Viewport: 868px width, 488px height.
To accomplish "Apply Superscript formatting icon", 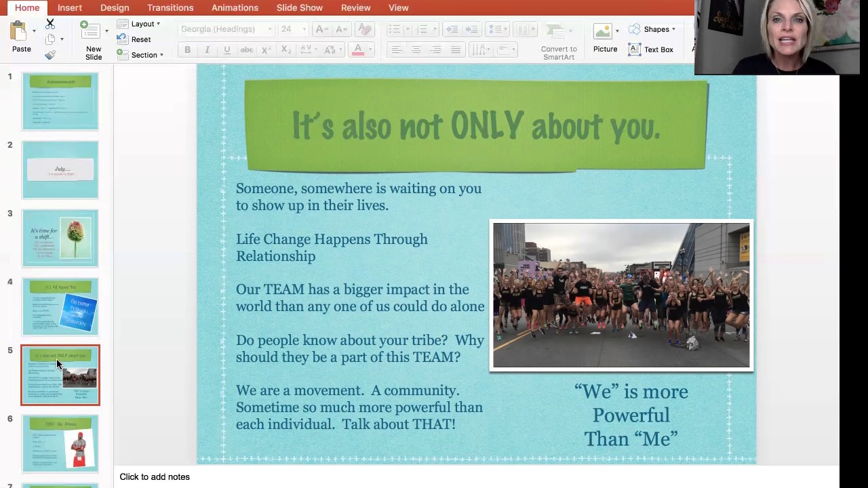I will (267, 49).
